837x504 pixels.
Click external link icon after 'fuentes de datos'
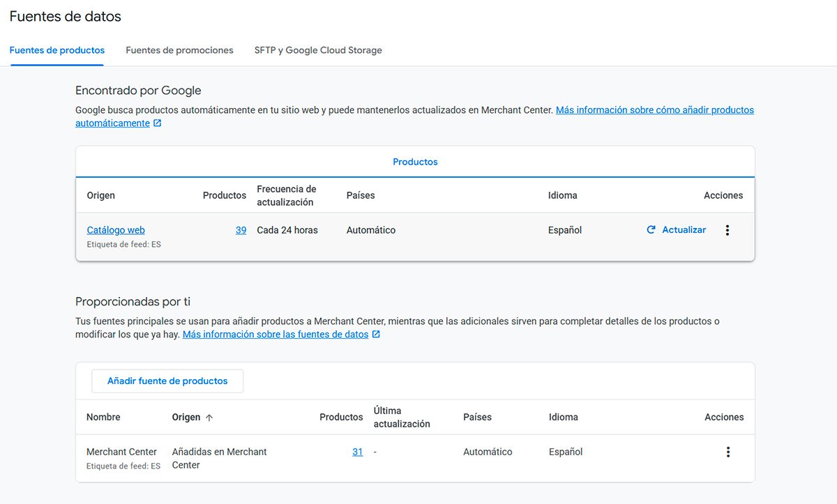[x=376, y=335]
